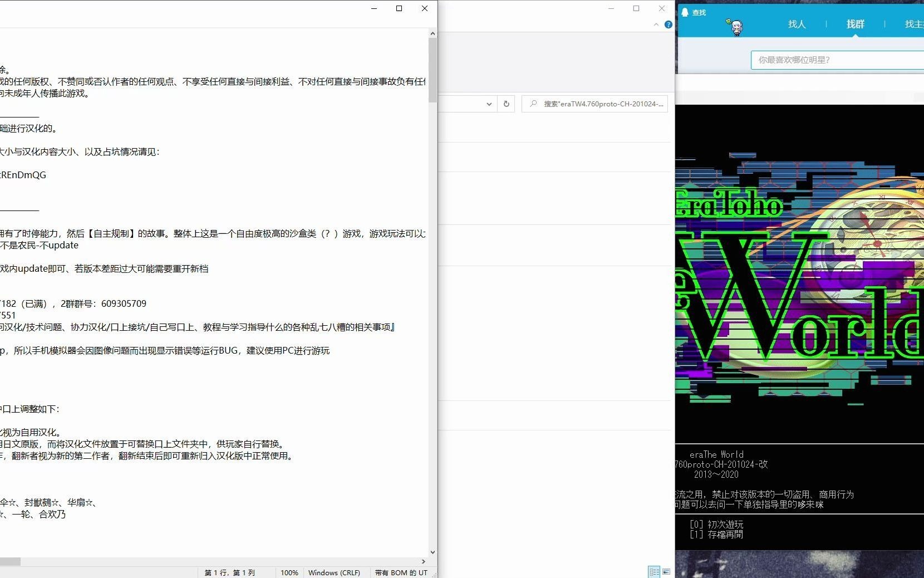924x578 pixels.
Task: Click the version text 760proto-CH-201024-改
Action: (721, 464)
